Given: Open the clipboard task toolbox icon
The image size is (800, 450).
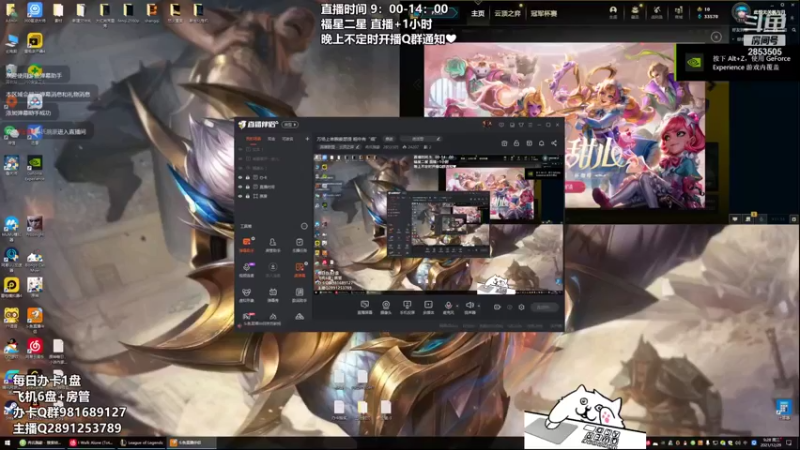Looking at the screenshot, I should tap(299, 244).
